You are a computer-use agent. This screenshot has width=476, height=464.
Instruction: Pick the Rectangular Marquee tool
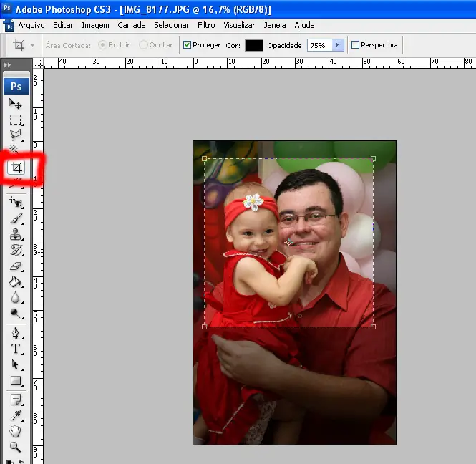[16, 120]
